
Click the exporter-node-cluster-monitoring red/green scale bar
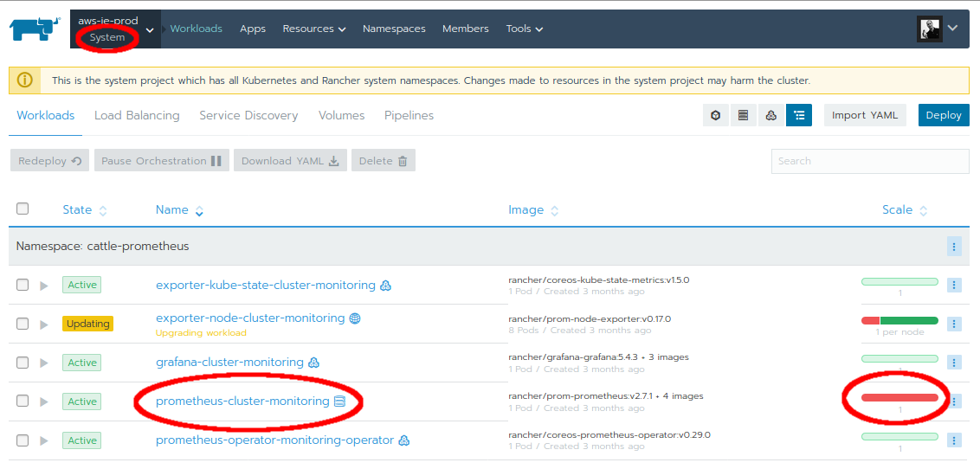(x=900, y=320)
